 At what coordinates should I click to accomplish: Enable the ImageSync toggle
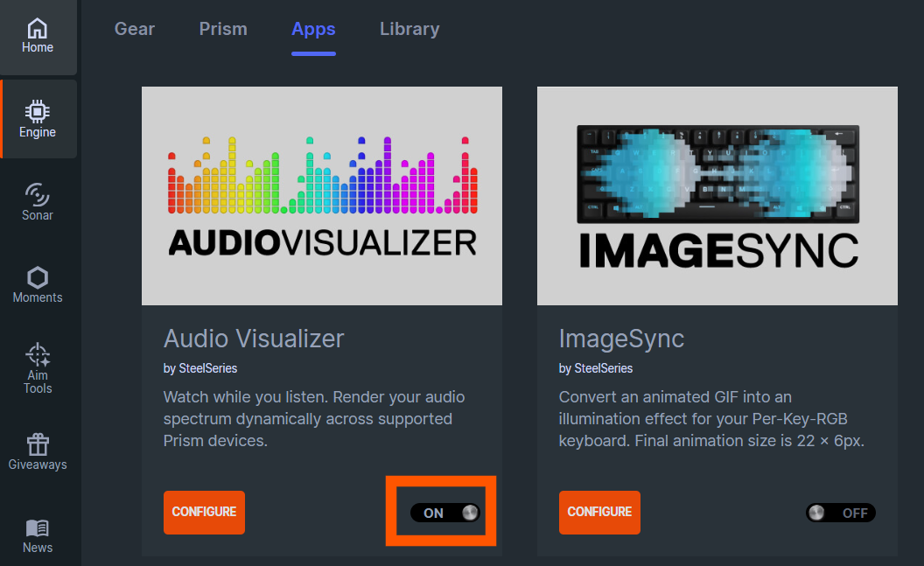coord(840,513)
